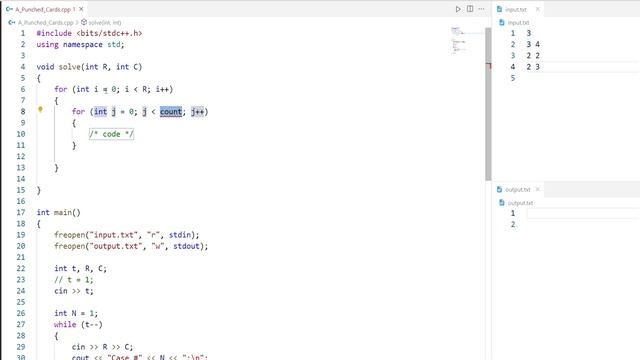Click '3 4' on input.txt line 2
640x360 pixels.
(x=533, y=44)
